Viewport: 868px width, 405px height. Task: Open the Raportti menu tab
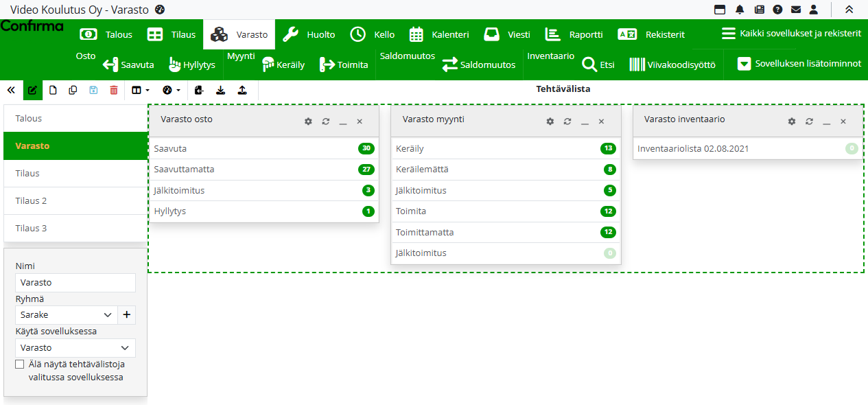coord(574,34)
